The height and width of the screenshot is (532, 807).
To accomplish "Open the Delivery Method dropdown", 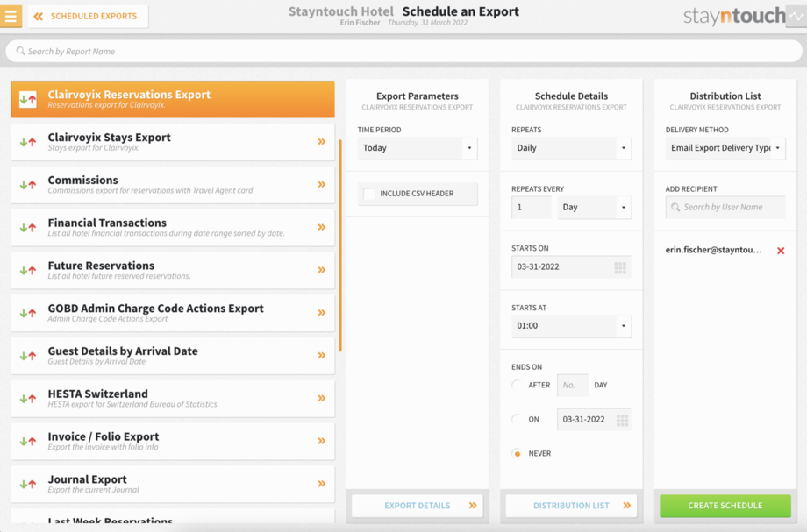I will tap(725, 148).
